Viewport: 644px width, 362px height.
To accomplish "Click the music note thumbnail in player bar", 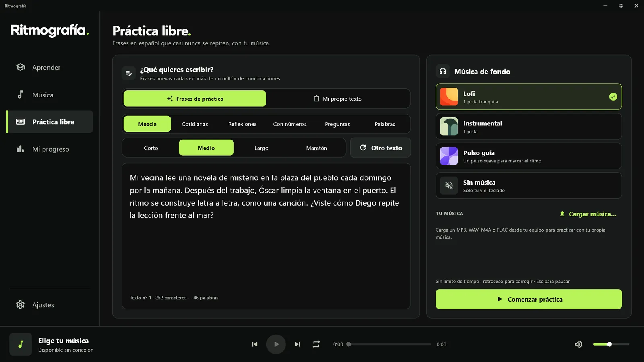I will pyautogui.click(x=21, y=344).
